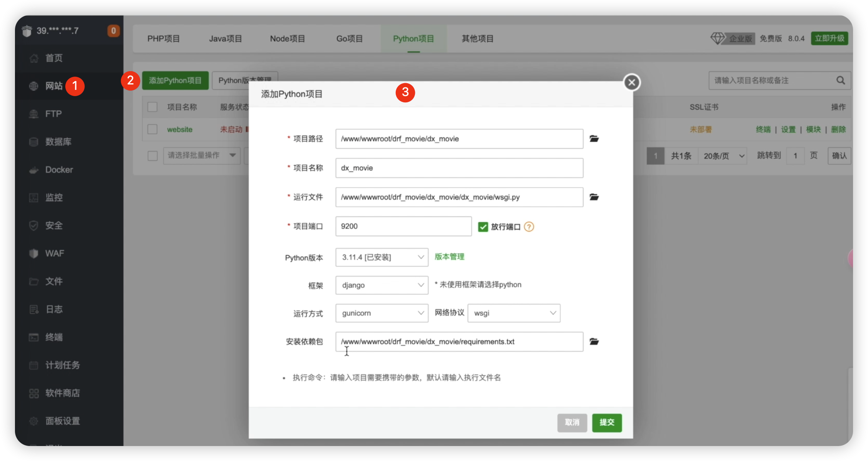Click the calendar icon beside 计划任务

pos(34,365)
